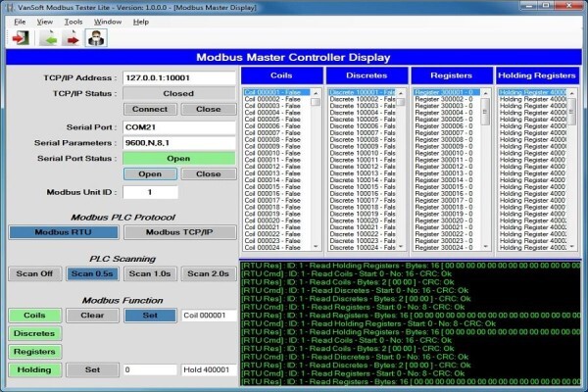This screenshot has height=392, width=588.
Task: Click Coils list scroll-down arrow
Action: 316,246
